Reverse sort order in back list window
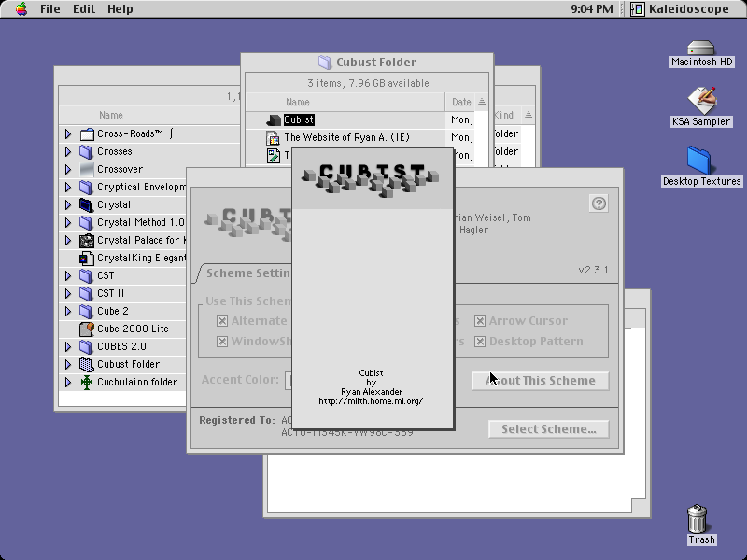This screenshot has width=747, height=560. pos(529,115)
